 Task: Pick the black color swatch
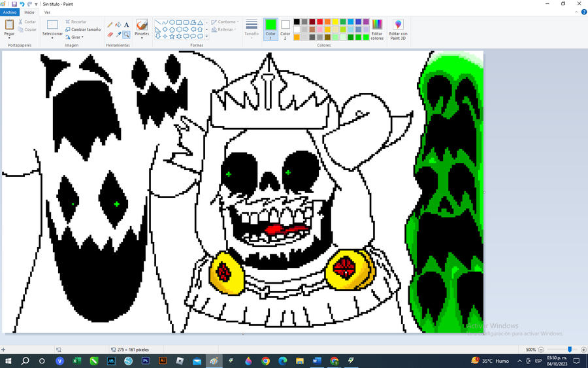pos(297,22)
